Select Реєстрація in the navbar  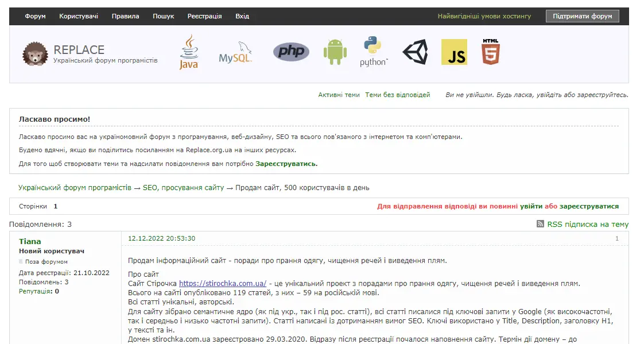pyautogui.click(x=204, y=16)
